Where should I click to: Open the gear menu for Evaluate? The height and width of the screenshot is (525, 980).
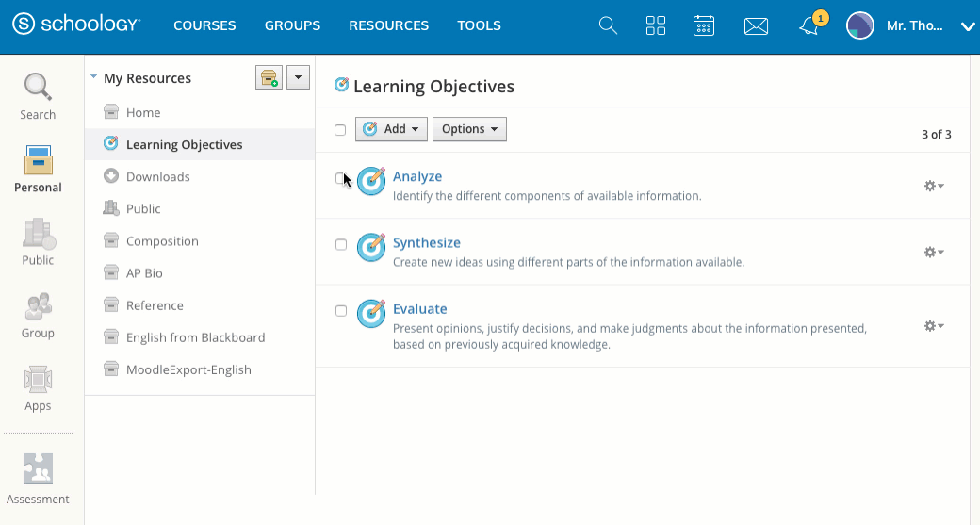point(933,326)
